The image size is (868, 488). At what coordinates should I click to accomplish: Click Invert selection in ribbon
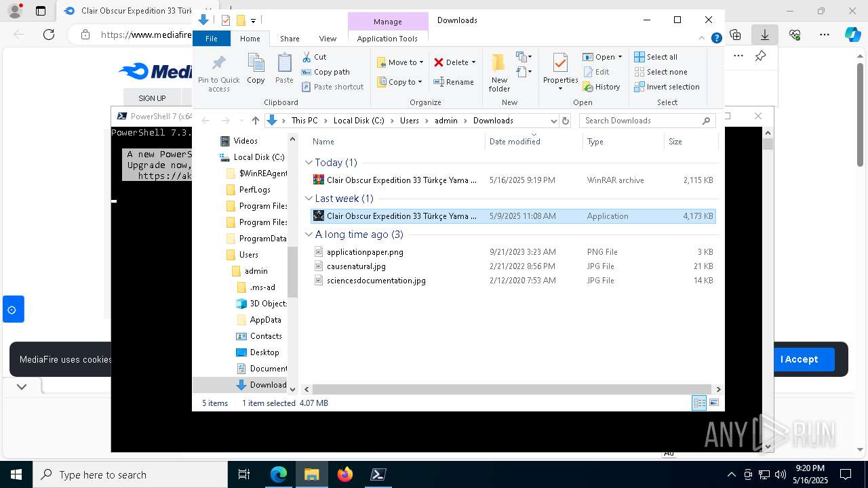667,87
